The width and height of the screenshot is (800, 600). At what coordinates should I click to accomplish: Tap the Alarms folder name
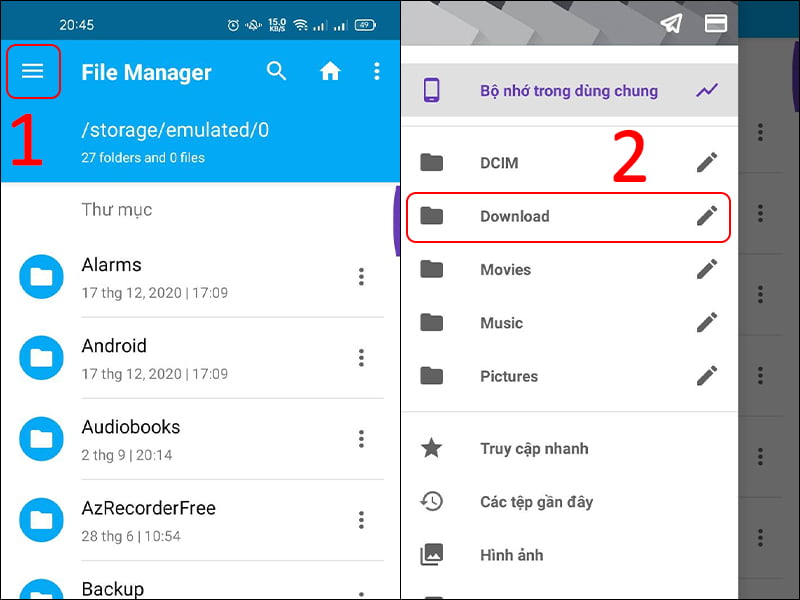click(x=111, y=265)
